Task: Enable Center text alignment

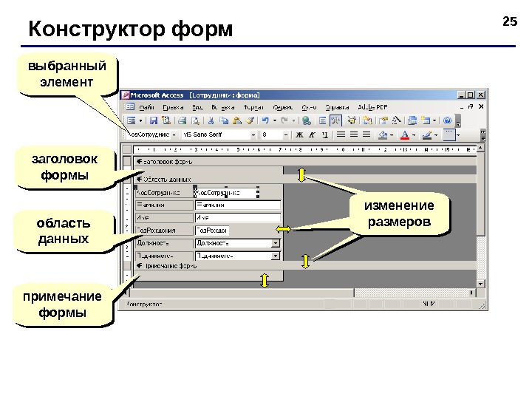Action: coord(354,134)
